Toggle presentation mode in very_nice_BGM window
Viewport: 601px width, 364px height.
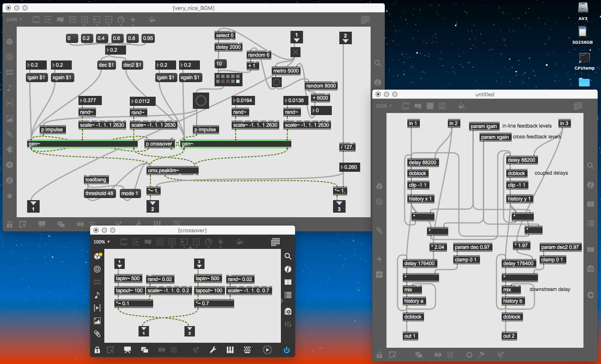click(42, 224)
